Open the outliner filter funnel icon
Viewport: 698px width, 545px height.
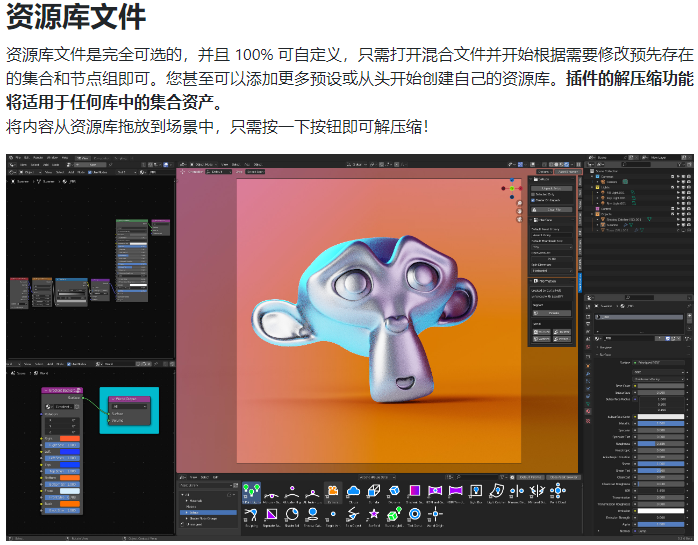pyautogui.click(x=679, y=164)
